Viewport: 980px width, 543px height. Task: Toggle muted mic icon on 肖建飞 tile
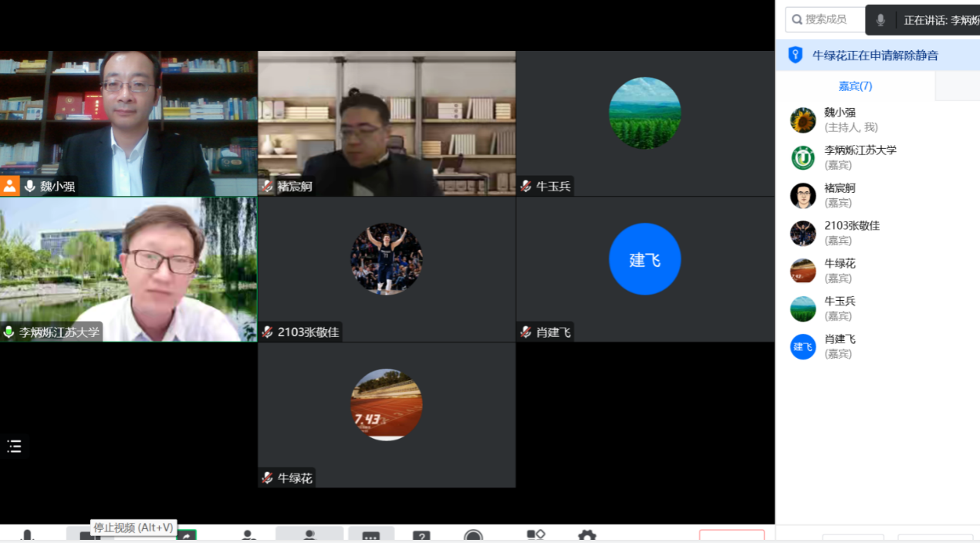coord(525,332)
